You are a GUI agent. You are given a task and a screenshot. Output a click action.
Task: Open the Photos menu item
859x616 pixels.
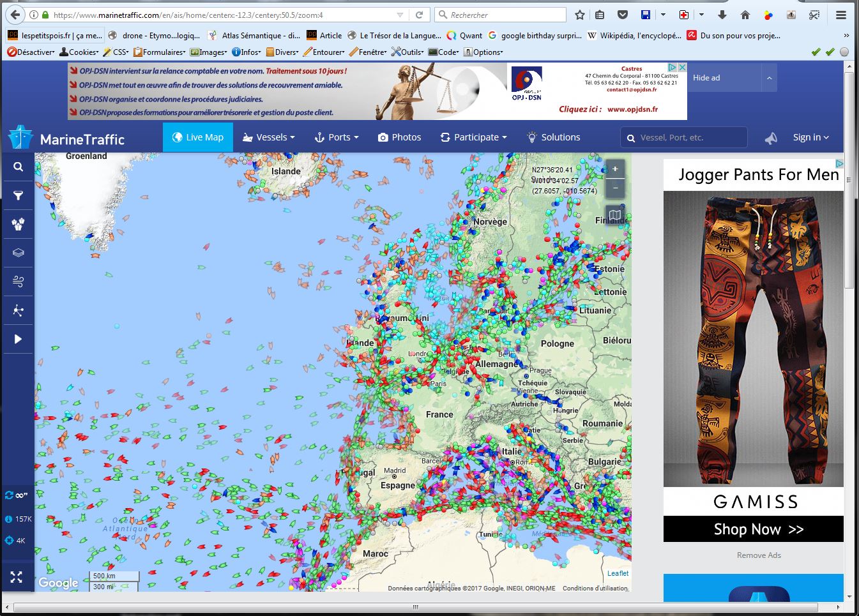(400, 137)
